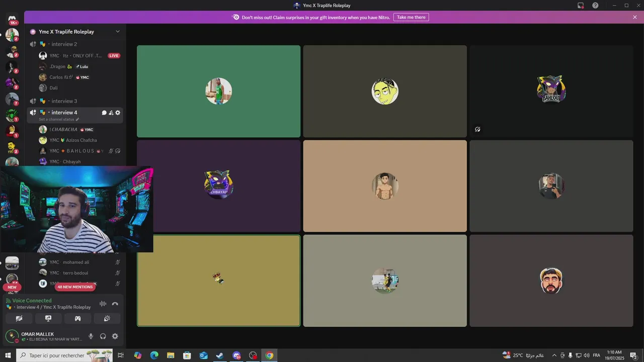Screen dimensions: 644x362
Task: Open Task View on the taskbar
Action: coord(121,355)
